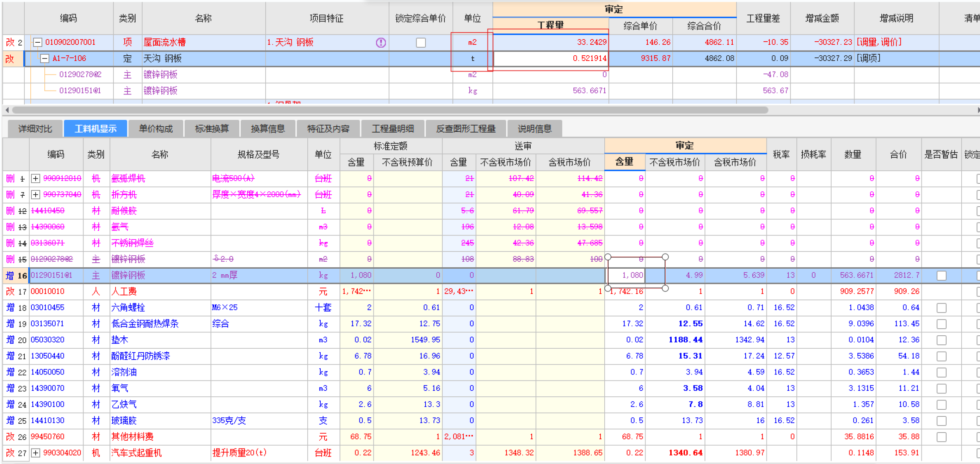Click the deleted 不锈钢焊丝 row name
Image resolution: width=980 pixels, height=464 pixels.
point(132,243)
